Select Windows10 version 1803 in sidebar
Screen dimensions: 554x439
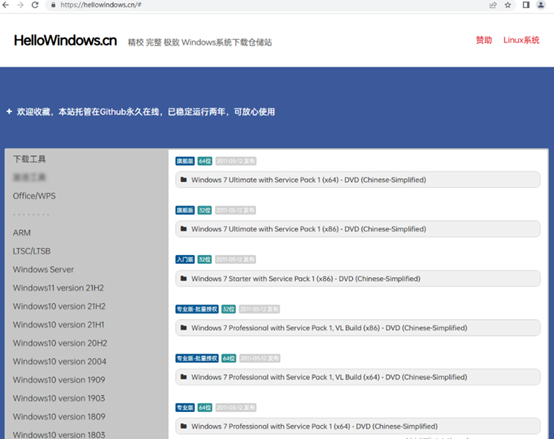pos(59,435)
